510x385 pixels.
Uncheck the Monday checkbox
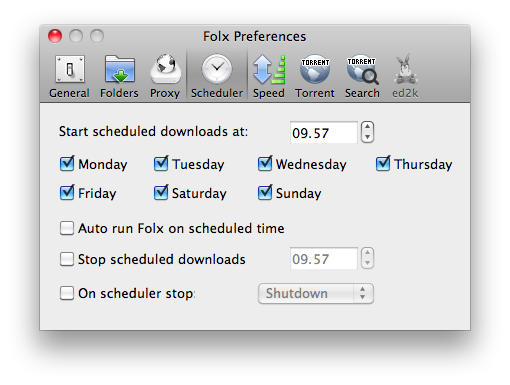click(x=67, y=164)
